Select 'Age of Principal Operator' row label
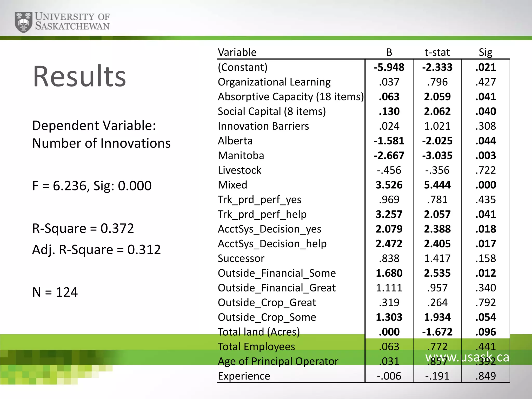Image resolution: width=532 pixels, height=399 pixels. (x=278, y=361)
